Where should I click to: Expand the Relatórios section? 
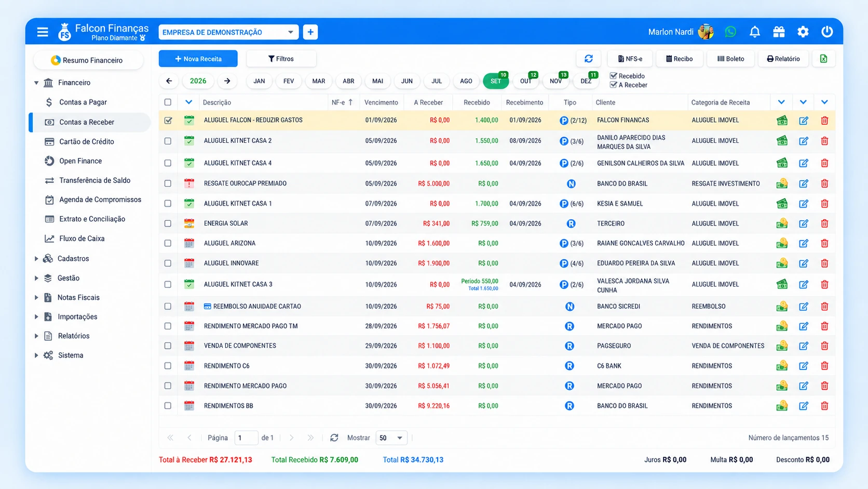36,336
